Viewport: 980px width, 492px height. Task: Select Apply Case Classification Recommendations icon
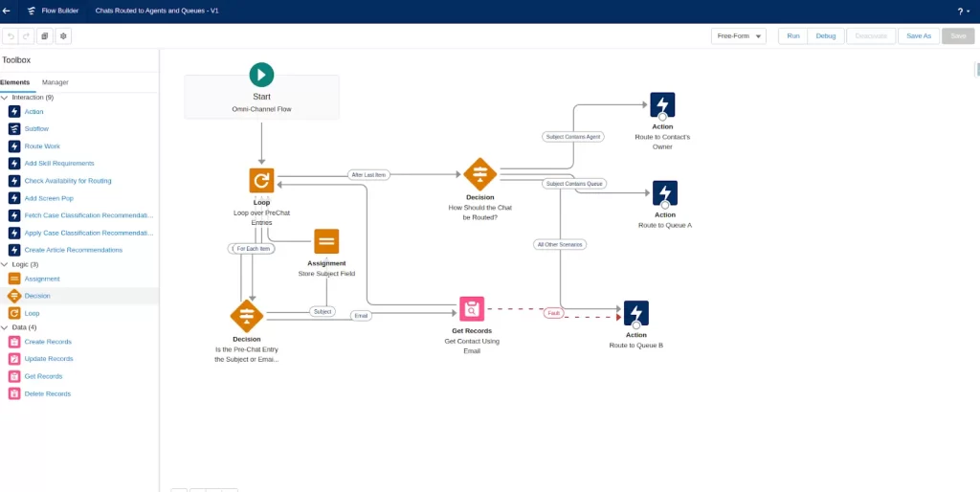[x=14, y=233]
